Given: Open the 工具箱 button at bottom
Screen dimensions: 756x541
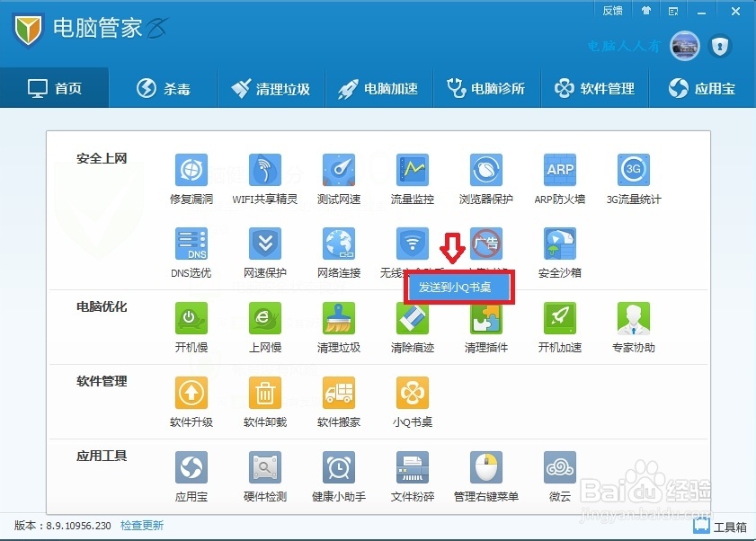Looking at the screenshot, I should [720, 527].
